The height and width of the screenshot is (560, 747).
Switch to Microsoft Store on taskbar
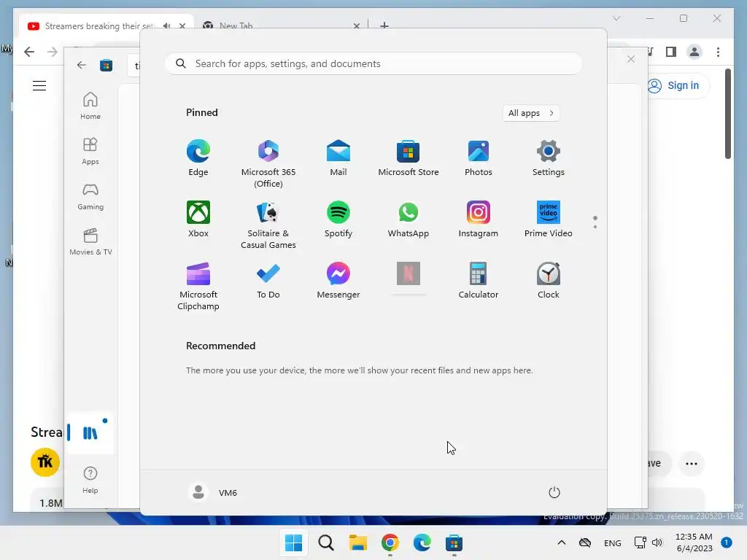click(x=454, y=542)
